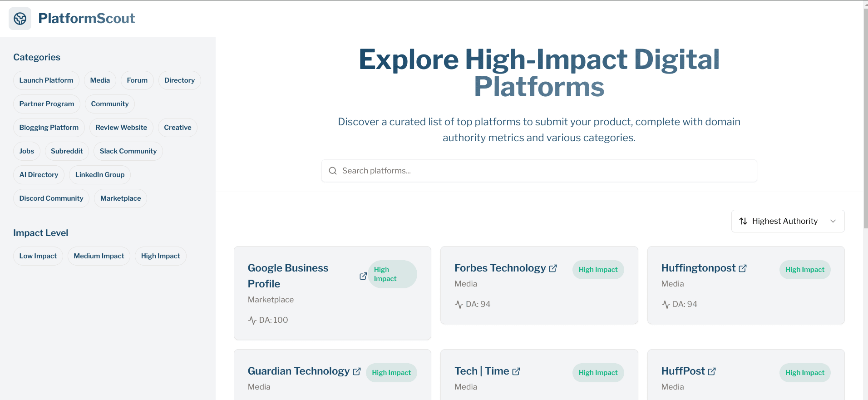Filter by High Impact level
The width and height of the screenshot is (868, 400).
161,256
